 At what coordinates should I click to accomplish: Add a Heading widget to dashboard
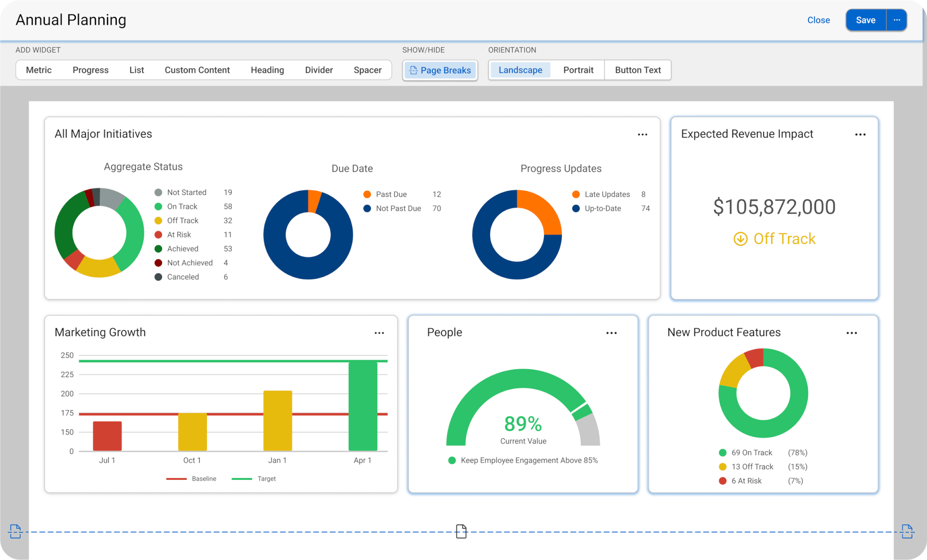pos(267,70)
